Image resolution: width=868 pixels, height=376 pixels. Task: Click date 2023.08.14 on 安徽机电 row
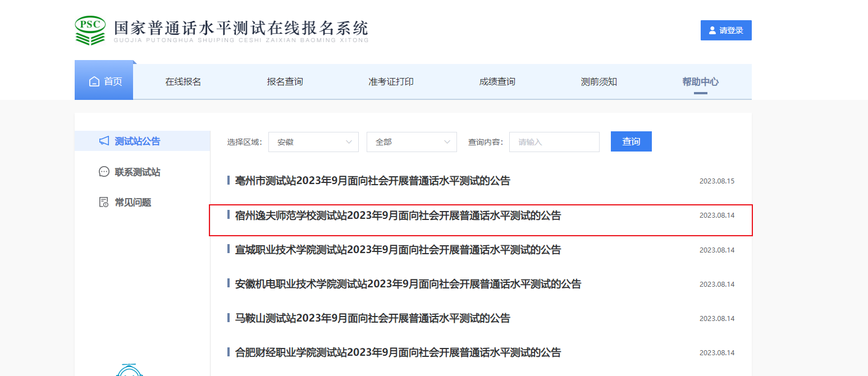[717, 285]
